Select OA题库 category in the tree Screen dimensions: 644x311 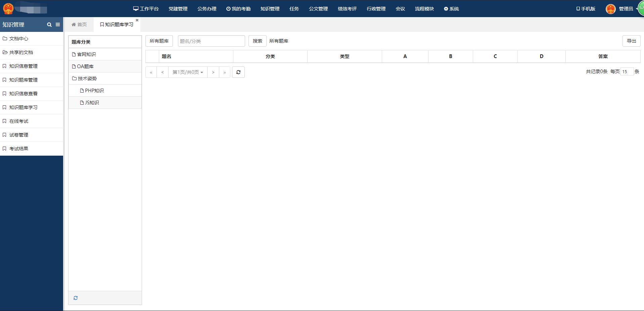coord(105,66)
